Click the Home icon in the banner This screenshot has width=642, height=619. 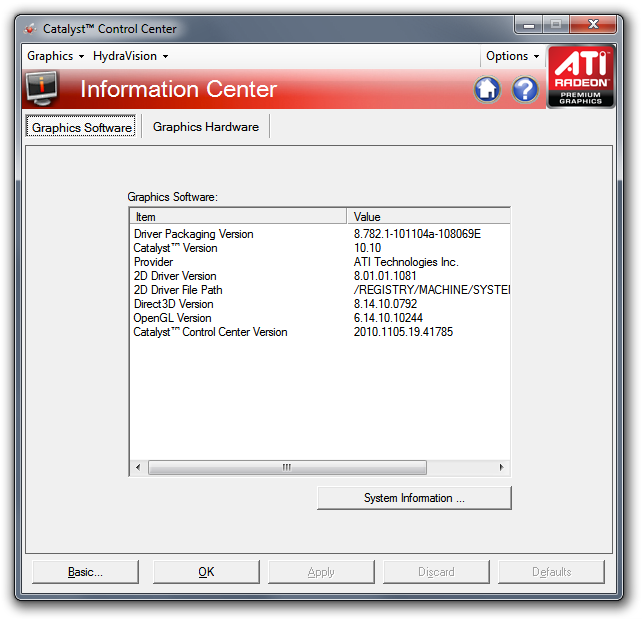pos(487,89)
